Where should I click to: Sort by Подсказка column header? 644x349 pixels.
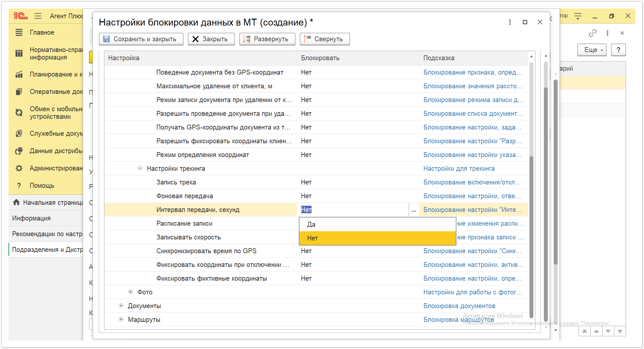(x=474, y=58)
